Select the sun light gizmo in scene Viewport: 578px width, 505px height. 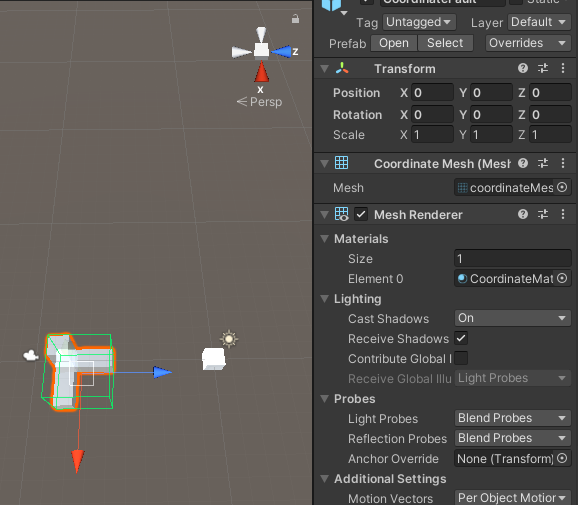[229, 339]
